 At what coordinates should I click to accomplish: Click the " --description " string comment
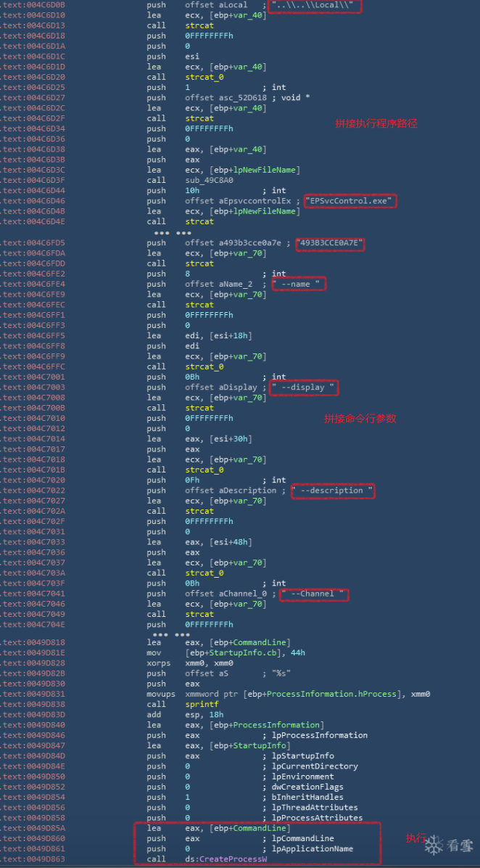334,491
